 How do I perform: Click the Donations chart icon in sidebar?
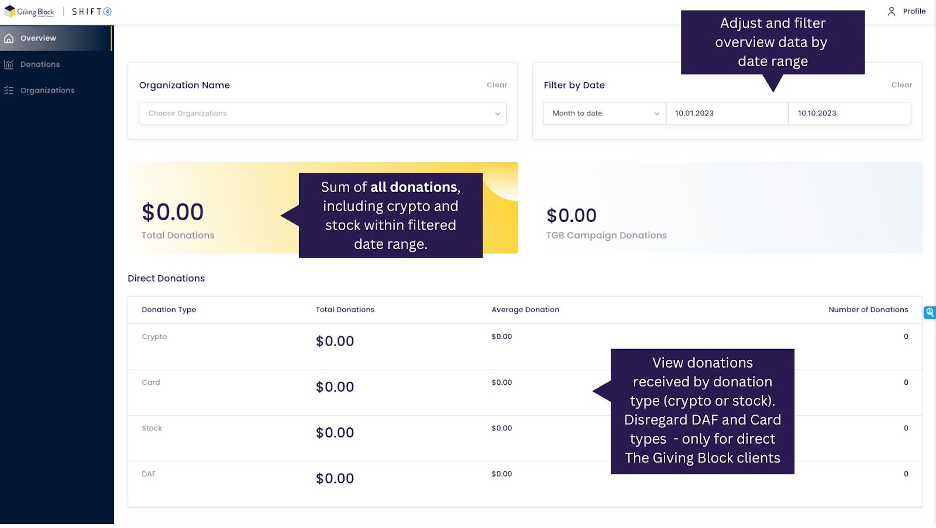9,64
